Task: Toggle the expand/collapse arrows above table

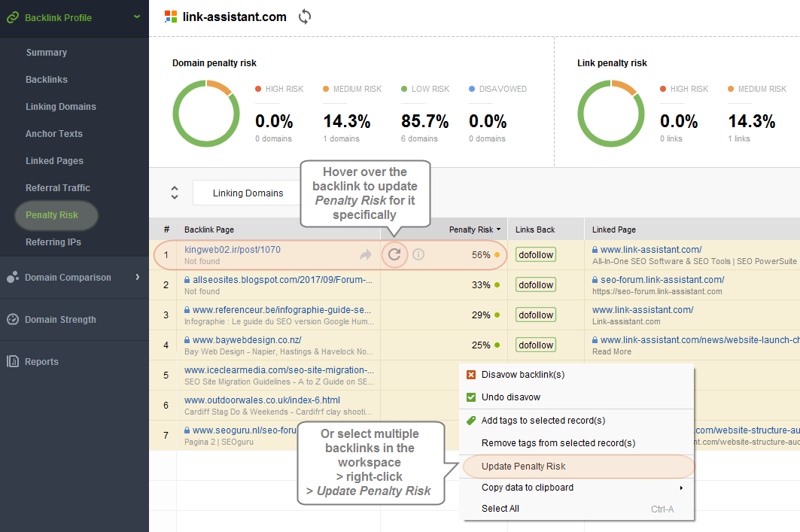Action: [175, 193]
